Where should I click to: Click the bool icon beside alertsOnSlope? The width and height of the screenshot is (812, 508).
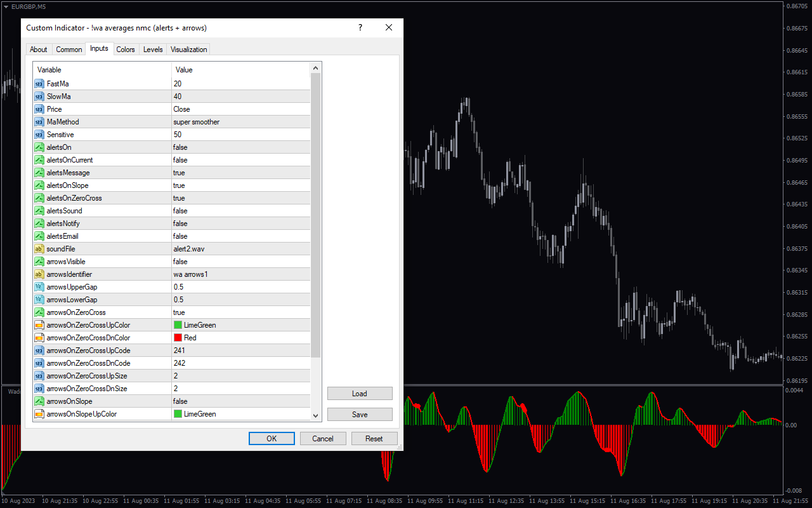tap(39, 185)
